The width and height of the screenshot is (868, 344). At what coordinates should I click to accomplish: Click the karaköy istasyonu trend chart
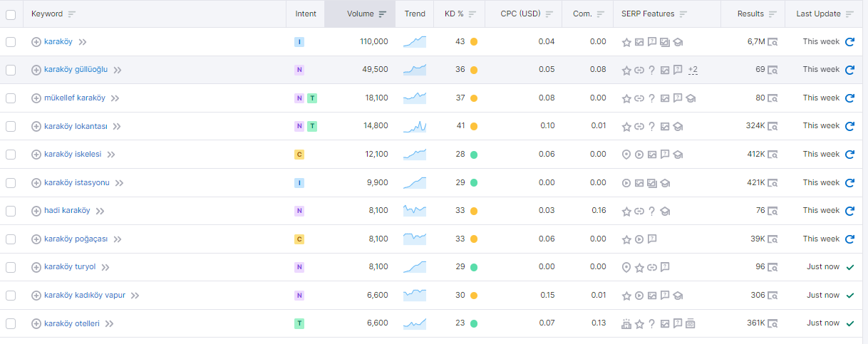click(x=415, y=183)
